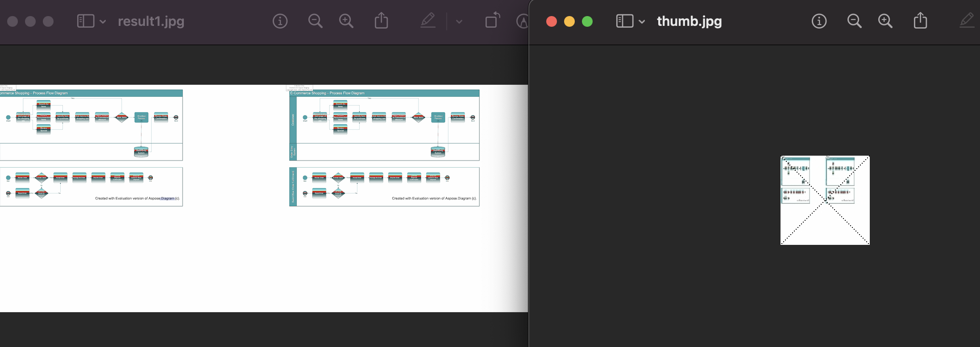Zoom out in the result1.jpg window
Image resolution: width=980 pixels, height=347 pixels.
[x=315, y=21]
